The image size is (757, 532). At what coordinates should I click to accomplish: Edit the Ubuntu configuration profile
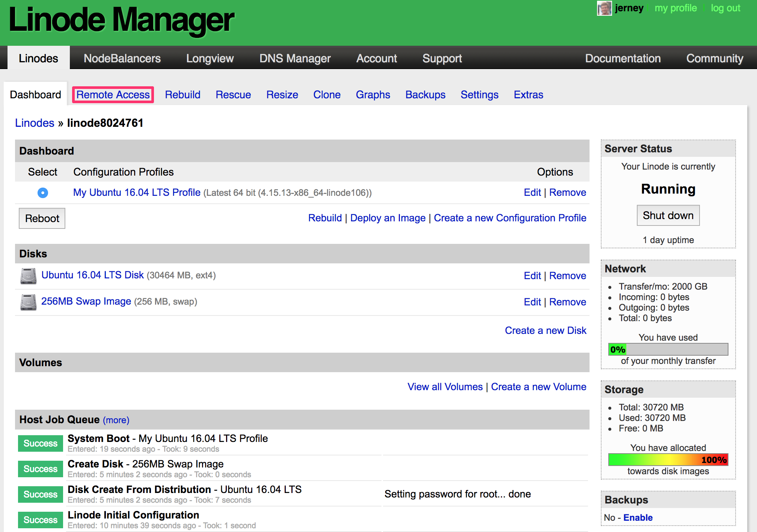[x=532, y=192]
